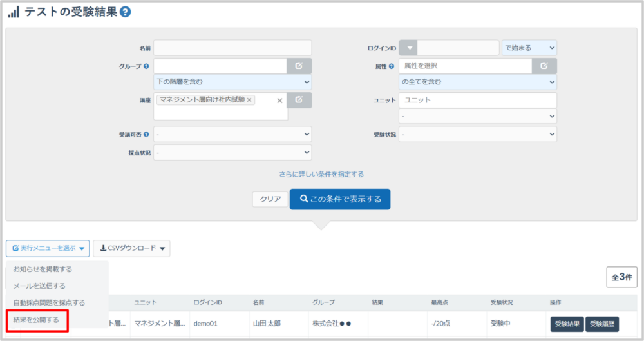Click the help icon beside 受講可否 label

(x=146, y=134)
